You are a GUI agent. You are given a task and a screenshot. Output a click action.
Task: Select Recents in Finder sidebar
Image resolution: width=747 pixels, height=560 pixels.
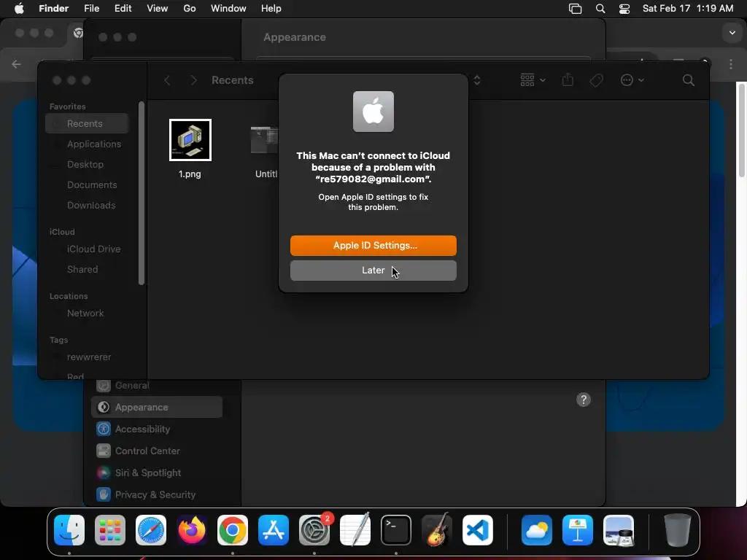coord(88,123)
